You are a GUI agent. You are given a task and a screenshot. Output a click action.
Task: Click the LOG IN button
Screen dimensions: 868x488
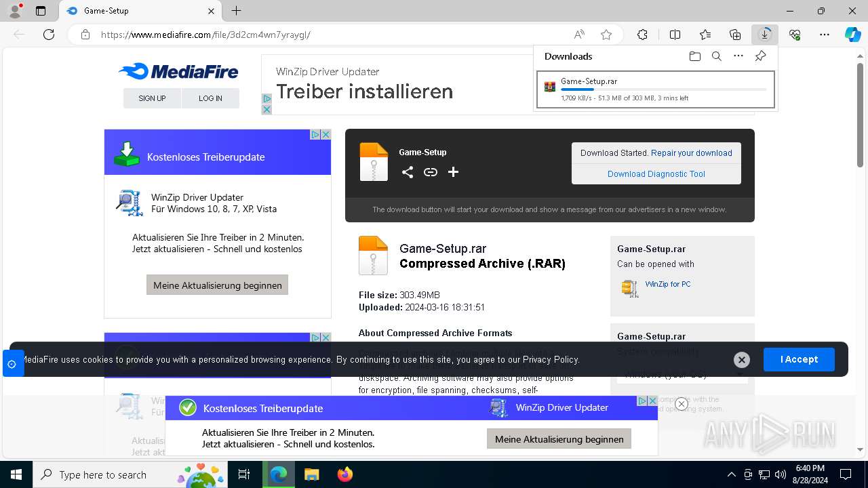(x=210, y=98)
